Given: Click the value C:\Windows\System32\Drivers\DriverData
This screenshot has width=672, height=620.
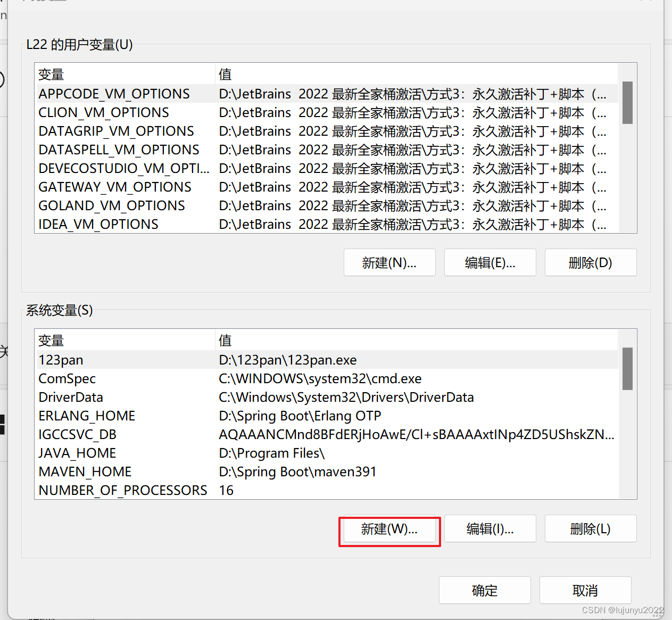Looking at the screenshot, I should click(x=346, y=397).
